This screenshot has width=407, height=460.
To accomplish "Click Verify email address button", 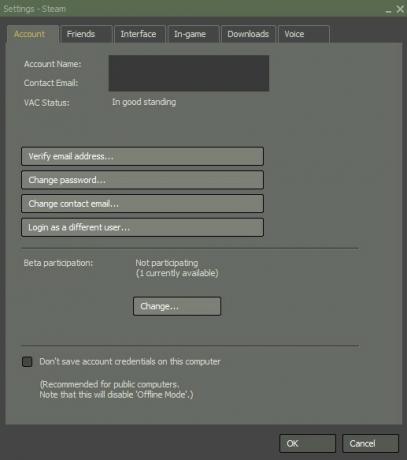I will coord(142,156).
